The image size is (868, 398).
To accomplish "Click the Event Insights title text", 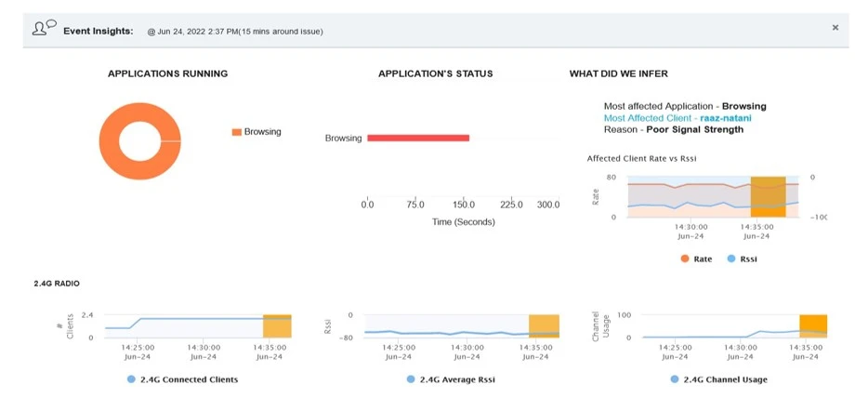I will click(x=99, y=30).
